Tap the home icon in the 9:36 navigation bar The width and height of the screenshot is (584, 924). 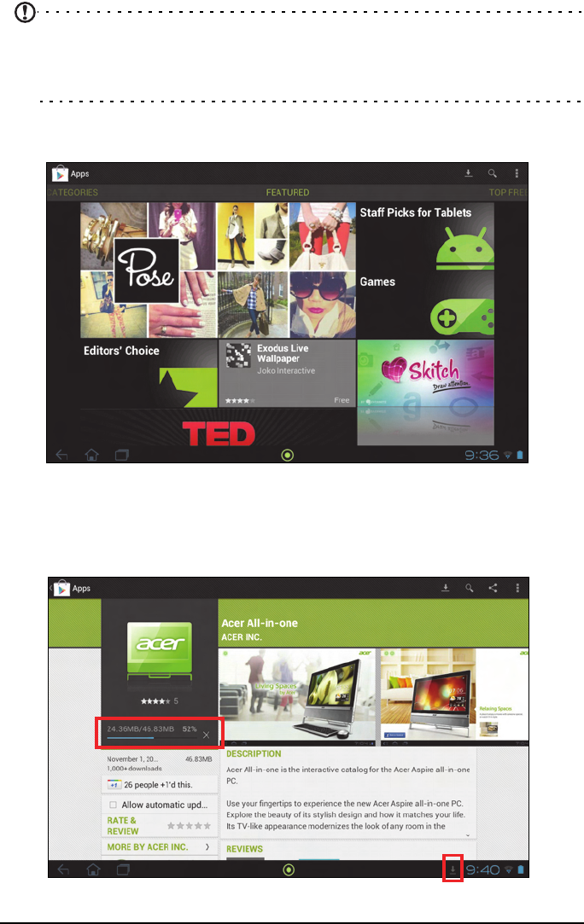point(91,455)
